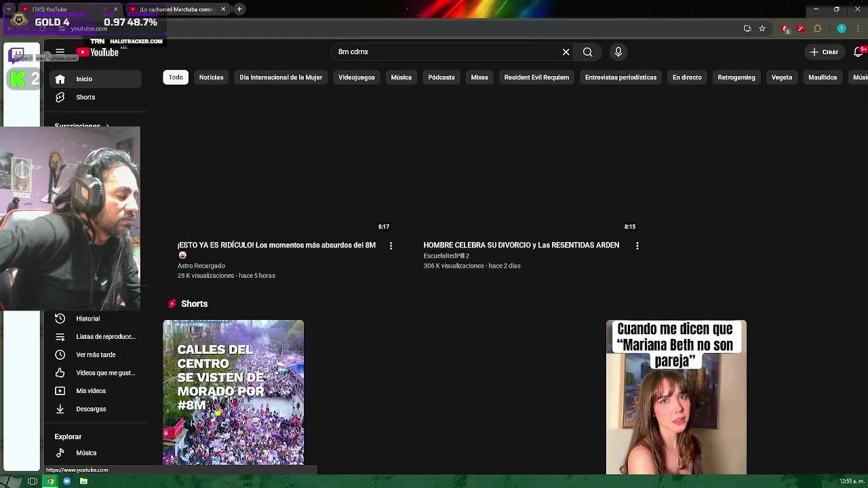Click the Chrome taskbar icon
Image resolution: width=868 pixels, height=488 pixels.
tap(50, 481)
